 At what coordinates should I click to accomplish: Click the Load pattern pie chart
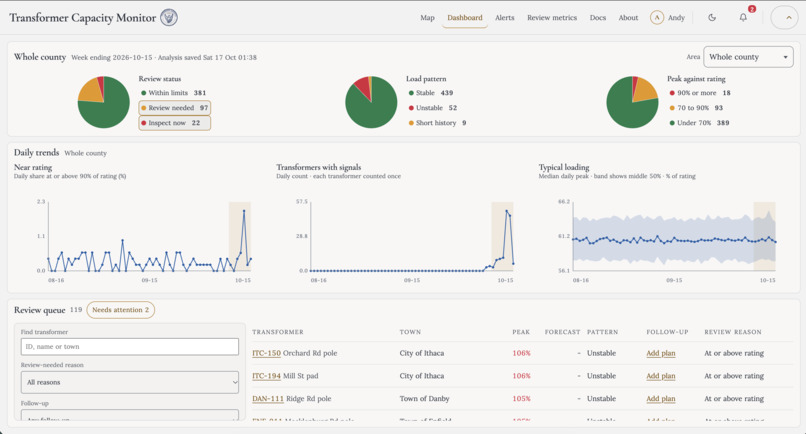[x=371, y=102]
